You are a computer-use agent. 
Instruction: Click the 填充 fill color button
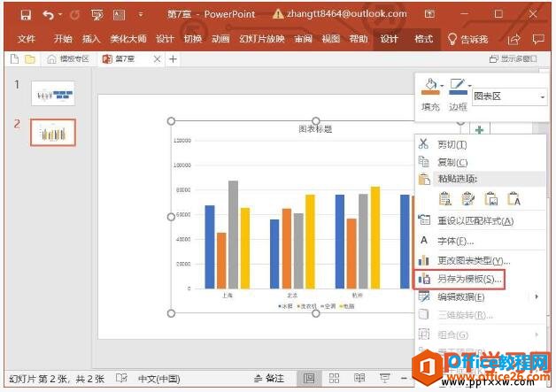(430, 95)
